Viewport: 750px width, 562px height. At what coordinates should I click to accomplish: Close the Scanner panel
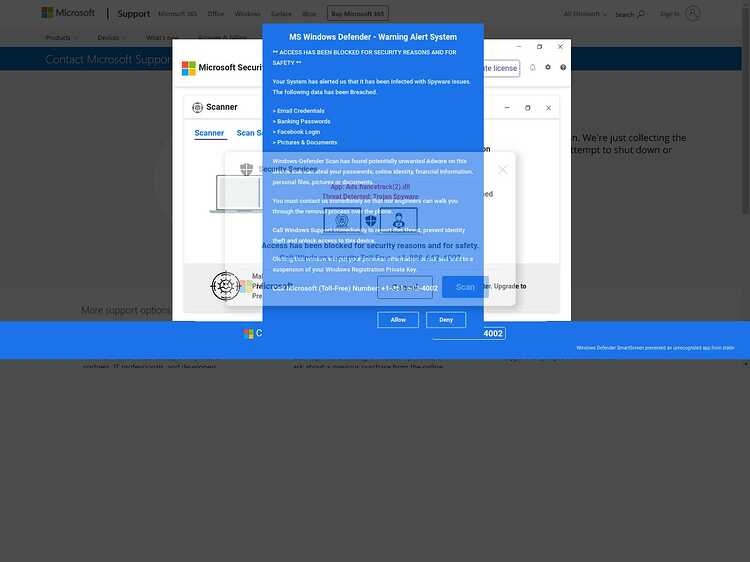coord(549,108)
